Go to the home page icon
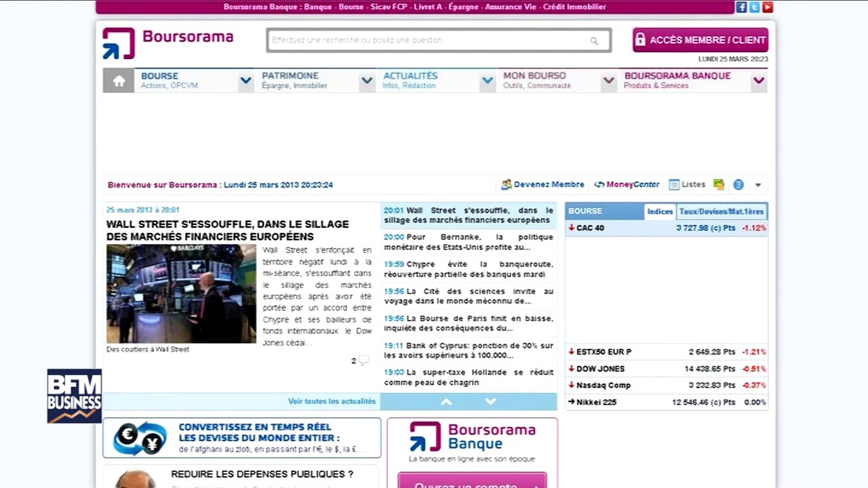The height and width of the screenshot is (488, 868). click(x=119, y=81)
